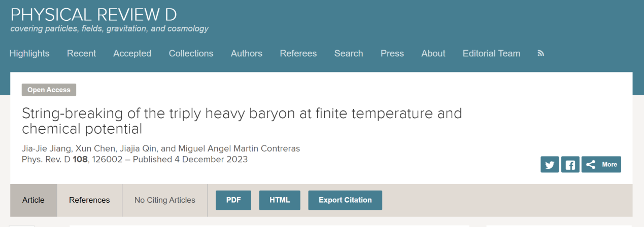Viewport: 644px width, 227px height.
Task: Open the Press page
Action: click(x=392, y=53)
